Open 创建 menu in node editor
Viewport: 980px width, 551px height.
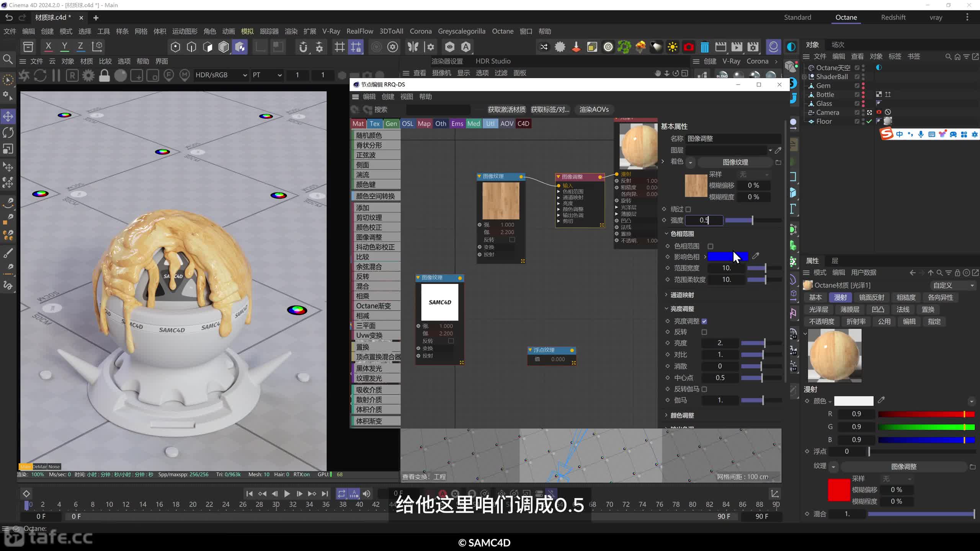tap(388, 97)
